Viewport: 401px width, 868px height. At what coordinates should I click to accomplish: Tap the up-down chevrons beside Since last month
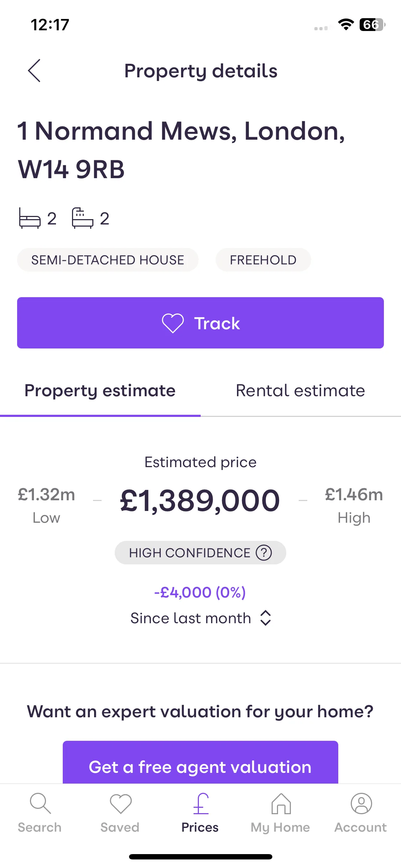(266, 618)
